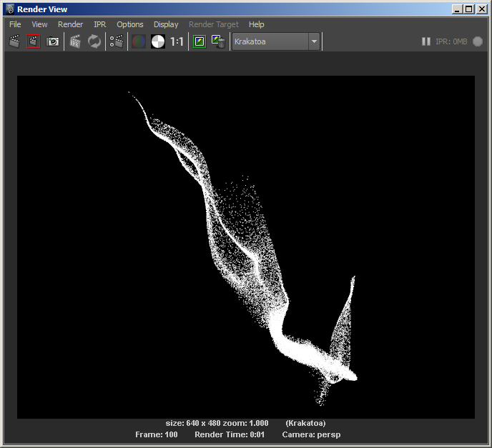
Task: Expand the Render menu
Action: tap(70, 24)
